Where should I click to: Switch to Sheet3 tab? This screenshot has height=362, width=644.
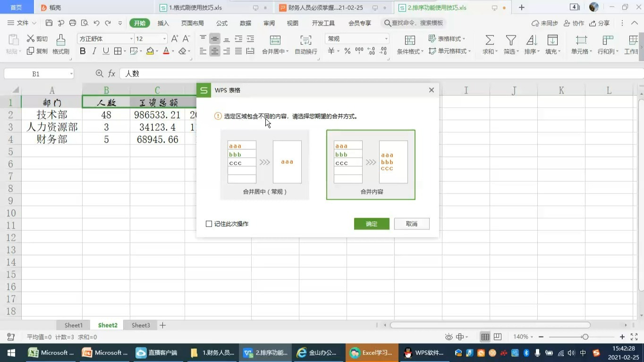(141, 325)
